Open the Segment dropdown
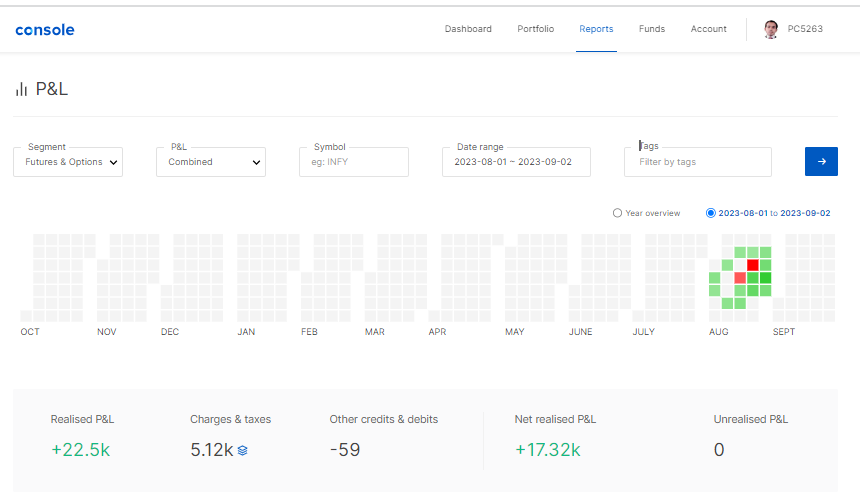 pyautogui.click(x=68, y=162)
